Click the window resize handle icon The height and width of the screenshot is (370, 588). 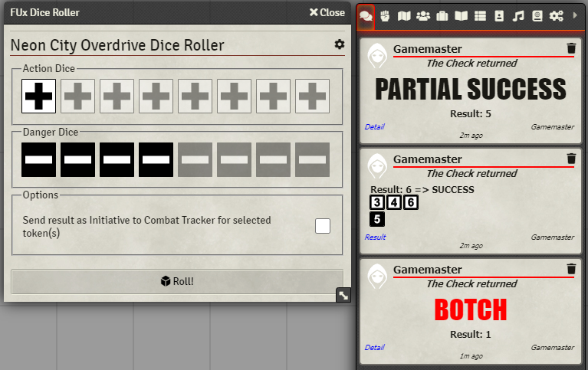343,296
